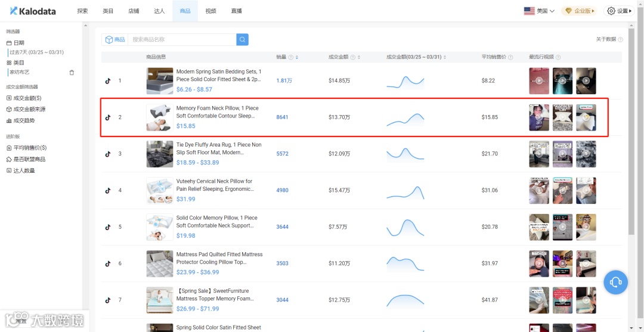Image resolution: width=644 pixels, height=332 pixels.
Task: Click the trash icon next to 家纺布艺
Action: click(72, 72)
